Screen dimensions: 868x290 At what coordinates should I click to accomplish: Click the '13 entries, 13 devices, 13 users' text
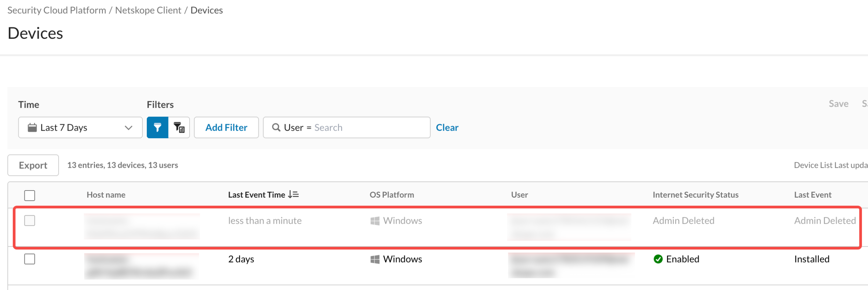click(122, 165)
